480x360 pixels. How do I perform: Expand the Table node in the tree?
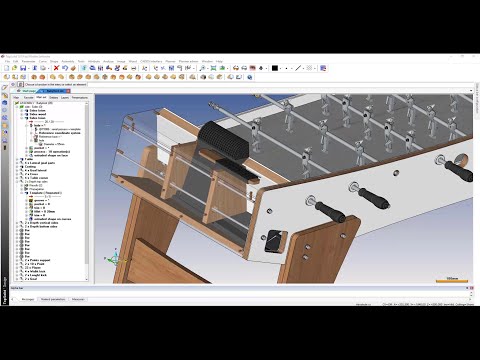point(17,159)
